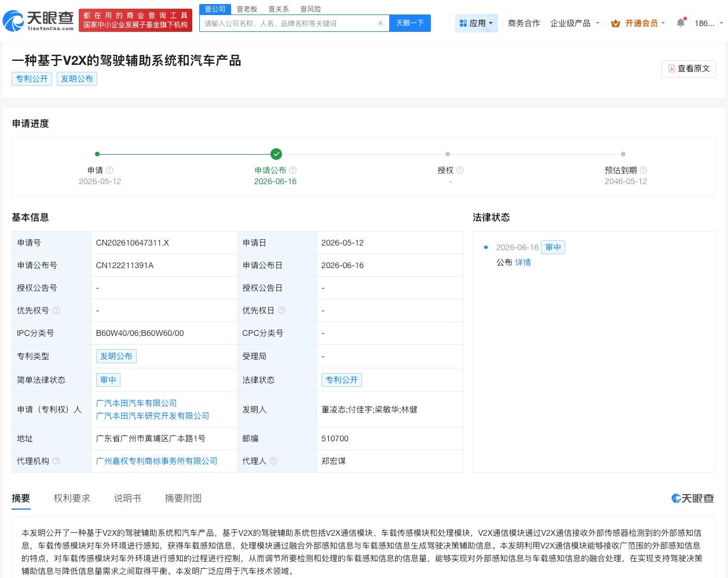Click inventors 董凌志;付佳宇;梁敏华;林健

pos(370,409)
